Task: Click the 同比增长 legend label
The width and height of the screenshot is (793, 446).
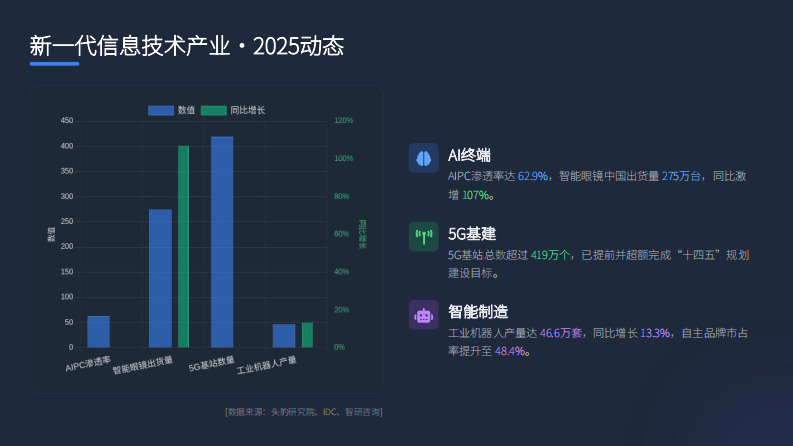Action: click(248, 110)
